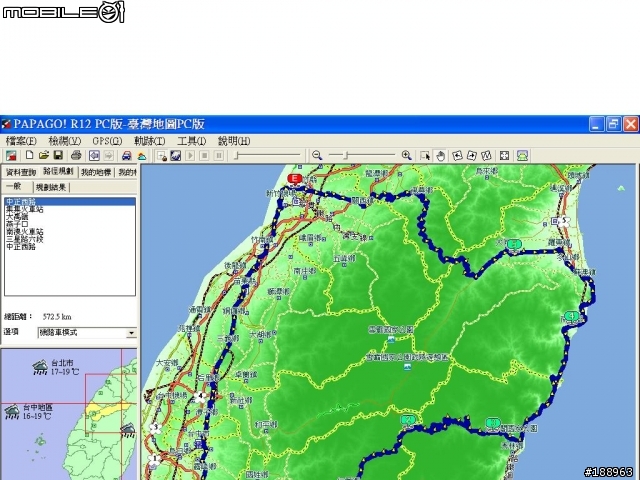Select 南澳火車站 in waypoint list
The width and height of the screenshot is (640, 480).
[x=24, y=231]
